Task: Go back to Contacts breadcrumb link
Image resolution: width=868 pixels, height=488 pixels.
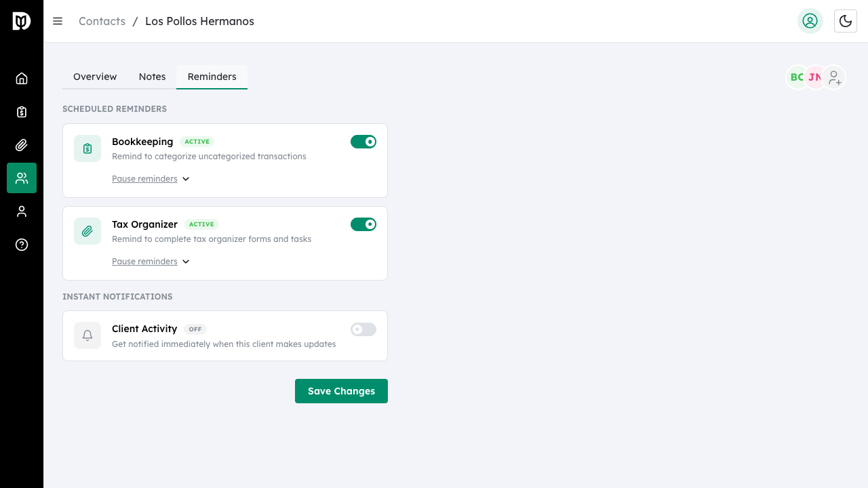Action: (x=102, y=21)
